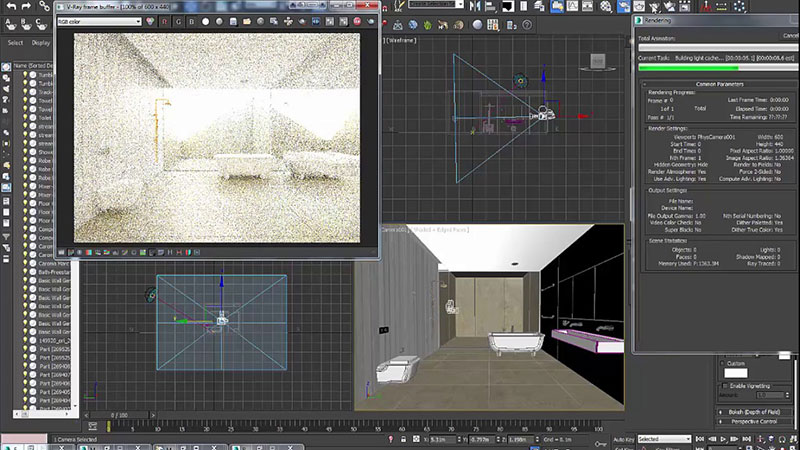Cancel the render in Rendering dialog
Viewport: 800px width, 450px height.
[x=790, y=36]
